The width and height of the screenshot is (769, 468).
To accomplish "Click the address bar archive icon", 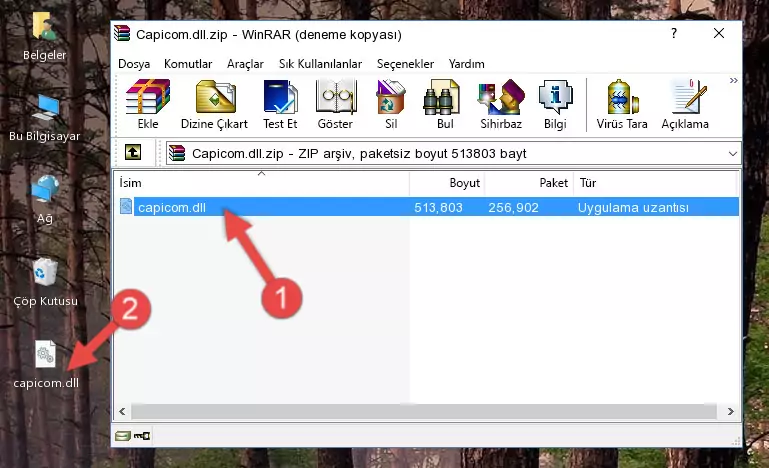I will (x=177, y=154).
